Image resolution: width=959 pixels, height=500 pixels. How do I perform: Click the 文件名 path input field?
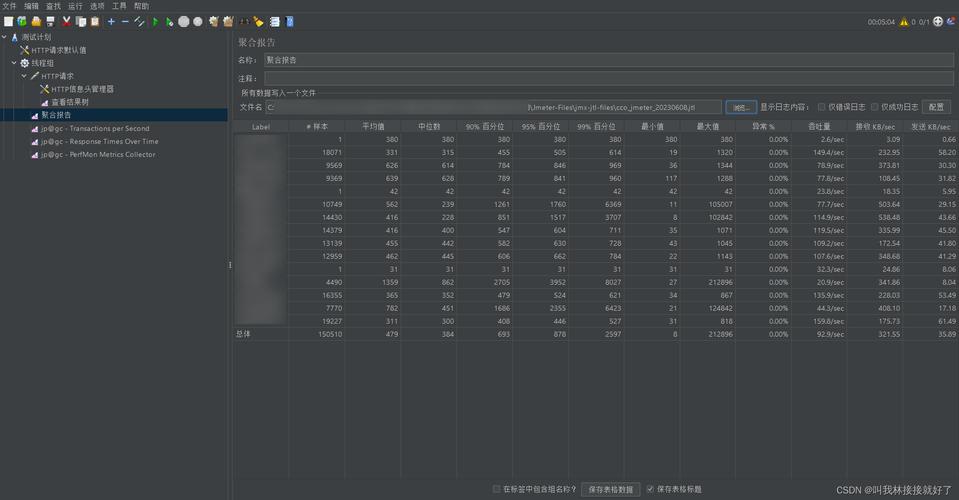point(494,107)
